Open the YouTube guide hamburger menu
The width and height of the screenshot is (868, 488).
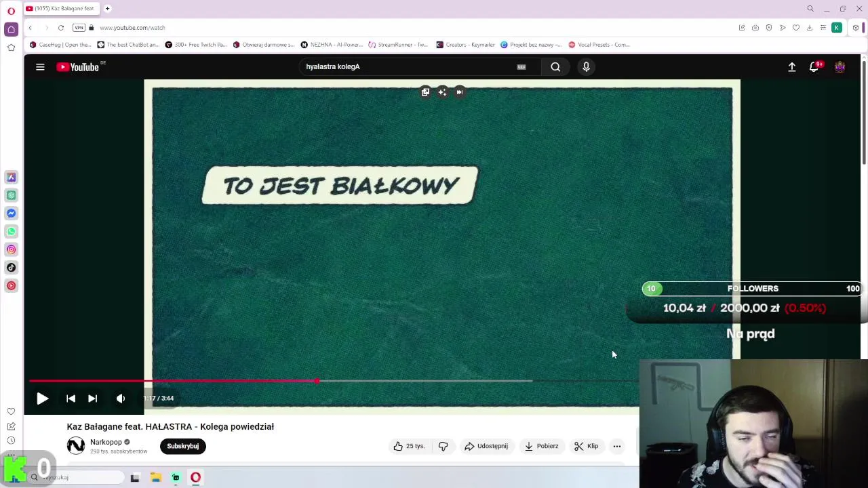point(40,66)
